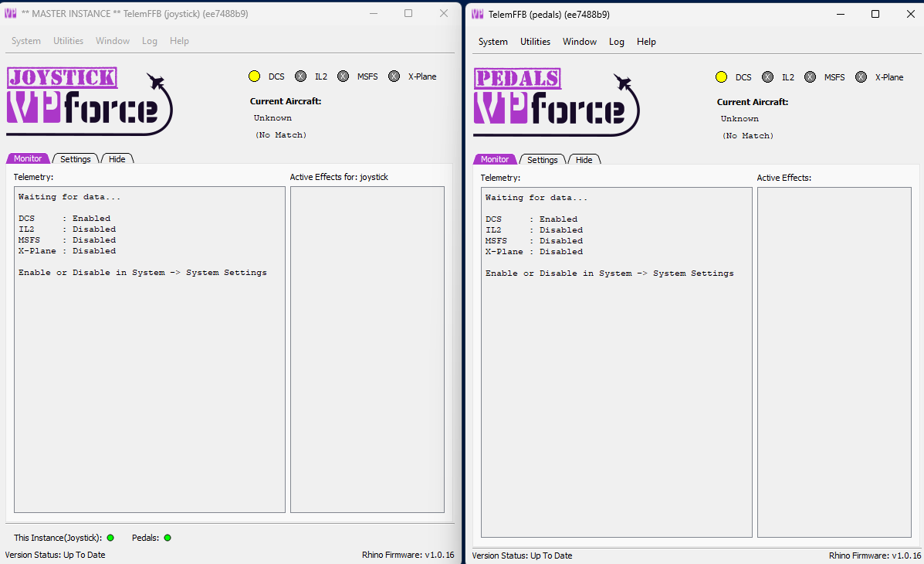Click the IL2 disabled indicator in joystick window
Image resolution: width=924 pixels, height=564 pixels.
(x=300, y=76)
